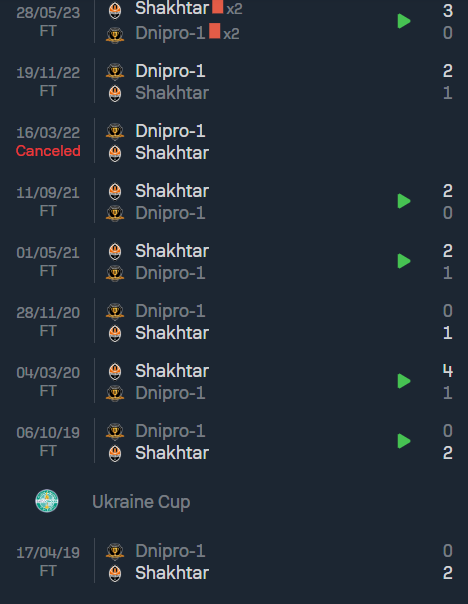Play highlights for 01/05/21 match
468x604 pixels.
pyautogui.click(x=404, y=261)
